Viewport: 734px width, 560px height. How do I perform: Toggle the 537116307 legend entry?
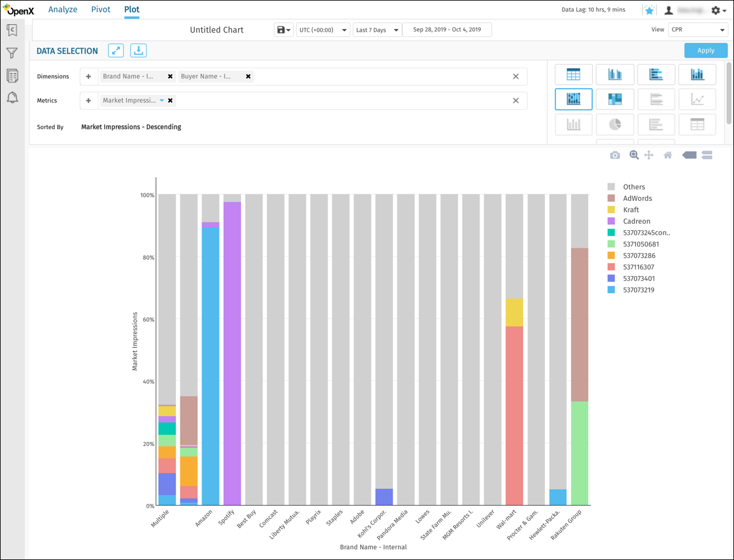point(631,267)
